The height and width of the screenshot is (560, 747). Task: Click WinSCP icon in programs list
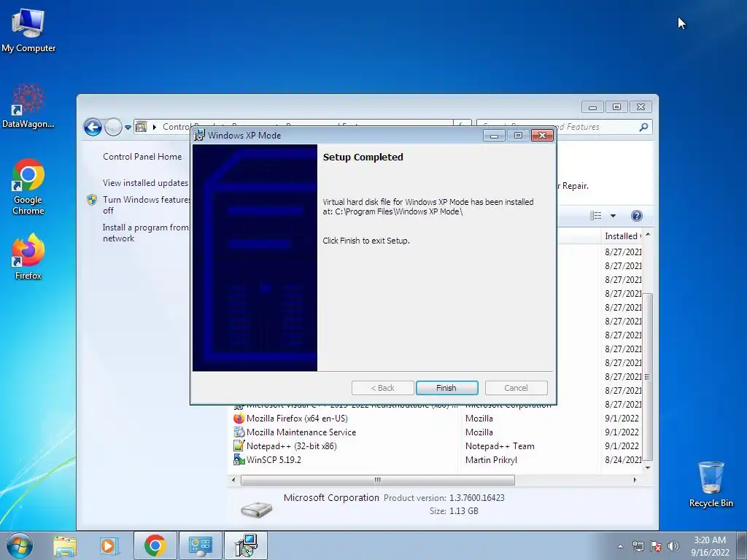tap(239, 459)
